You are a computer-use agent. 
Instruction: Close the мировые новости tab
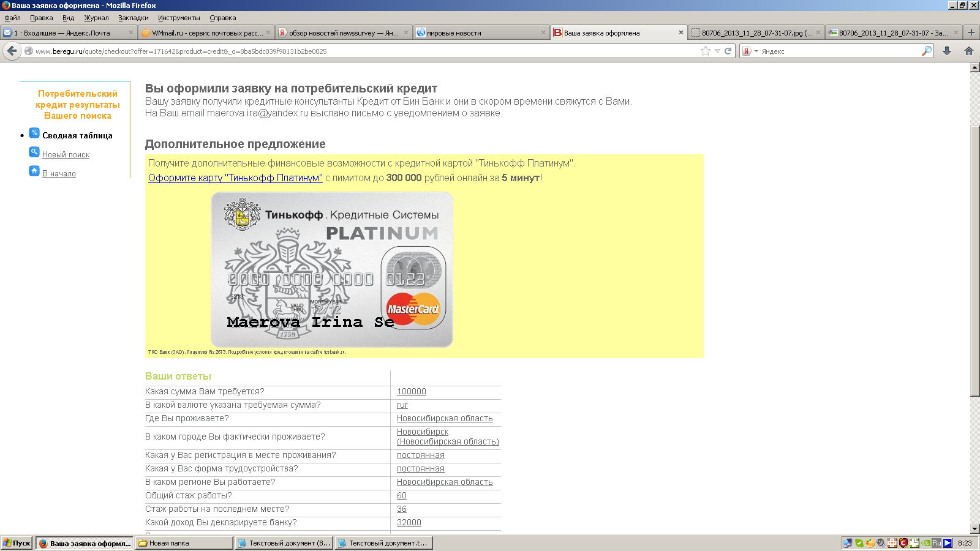coord(543,33)
